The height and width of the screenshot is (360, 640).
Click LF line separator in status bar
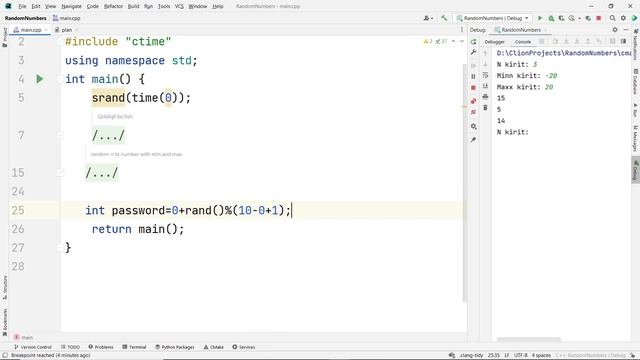pyautogui.click(x=507, y=356)
